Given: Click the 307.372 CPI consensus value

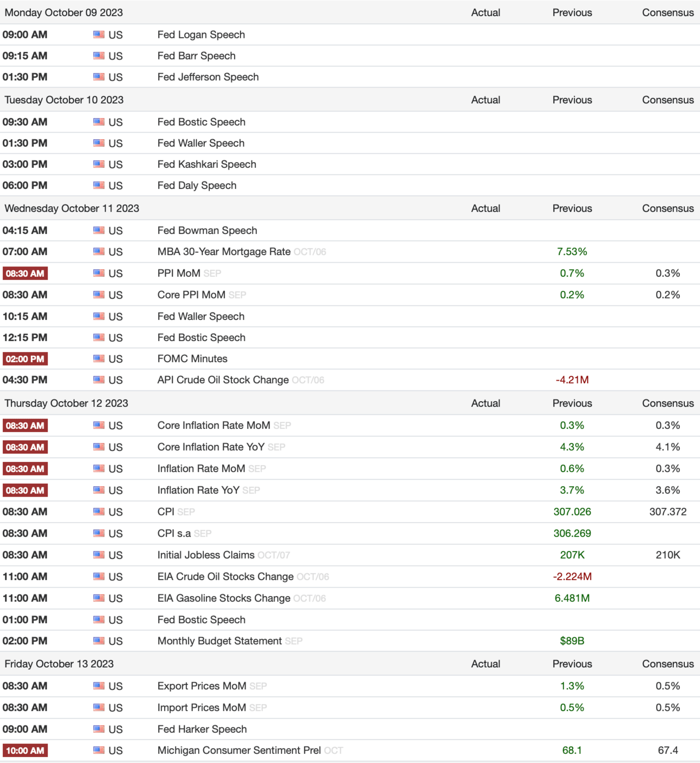Looking at the screenshot, I should coord(667,512).
